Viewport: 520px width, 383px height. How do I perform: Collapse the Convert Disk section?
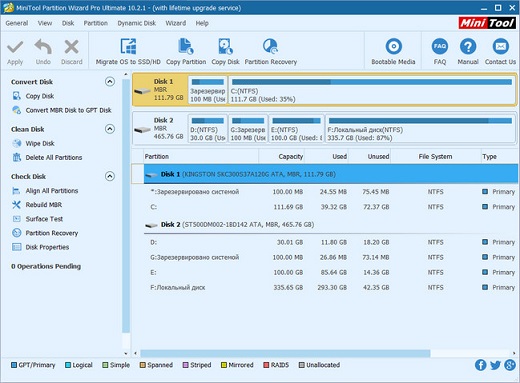point(110,82)
